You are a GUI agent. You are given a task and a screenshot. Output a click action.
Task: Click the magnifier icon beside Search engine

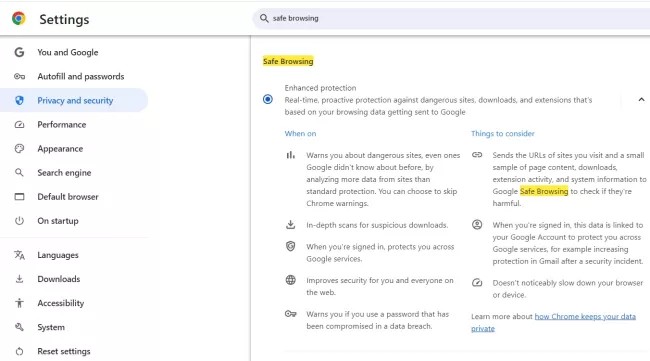19,172
